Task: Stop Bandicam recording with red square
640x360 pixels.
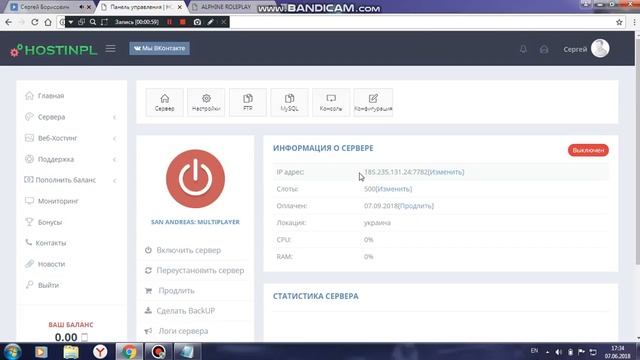Action: click(x=183, y=22)
